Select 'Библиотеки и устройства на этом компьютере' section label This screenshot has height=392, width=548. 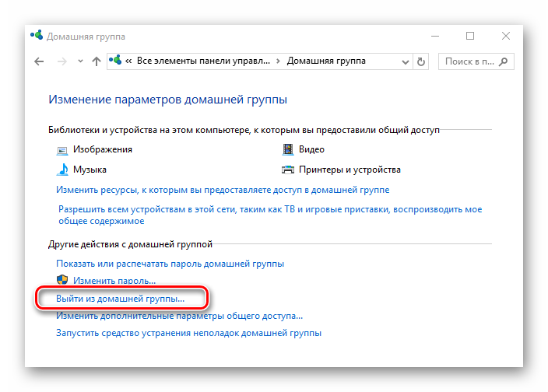coord(244,130)
